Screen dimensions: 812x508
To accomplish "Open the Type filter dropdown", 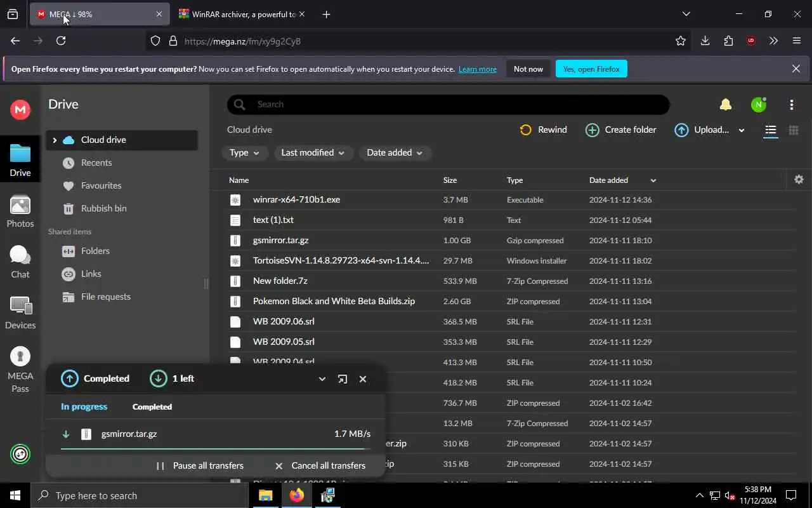I will coord(244,153).
